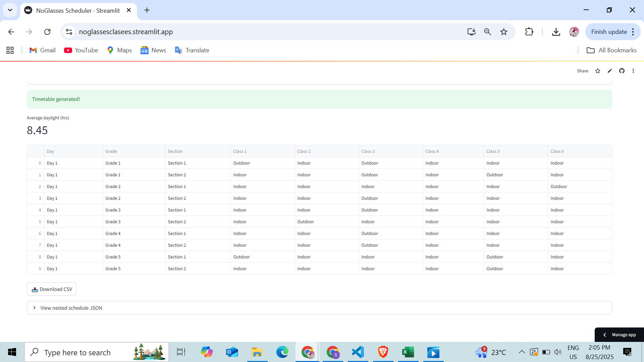Open the tab search dropdown arrow
This screenshot has width=644, height=362.
10,10
